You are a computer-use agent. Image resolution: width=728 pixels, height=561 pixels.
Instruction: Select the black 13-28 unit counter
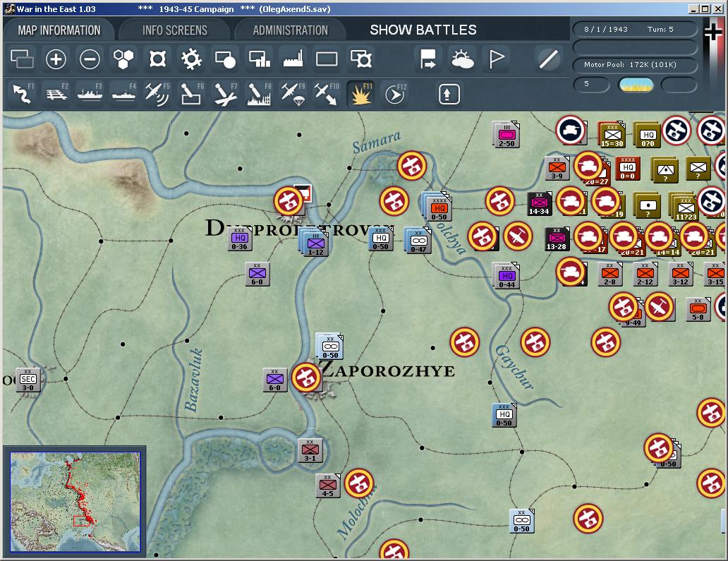point(556,239)
